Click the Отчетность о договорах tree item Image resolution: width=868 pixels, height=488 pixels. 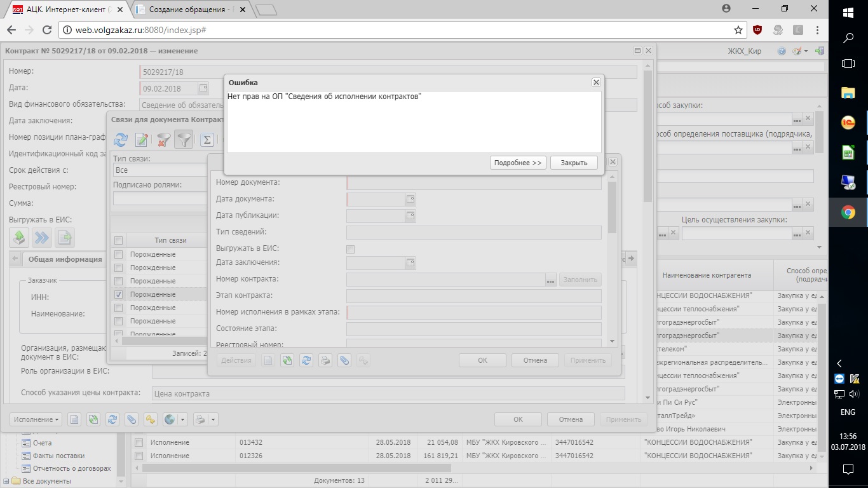[71, 468]
